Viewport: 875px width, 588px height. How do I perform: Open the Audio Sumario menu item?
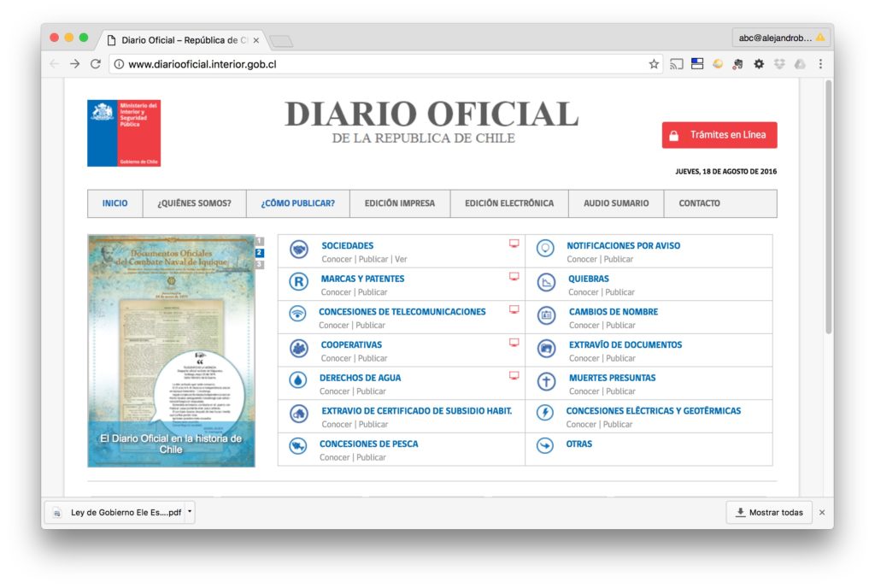616,203
